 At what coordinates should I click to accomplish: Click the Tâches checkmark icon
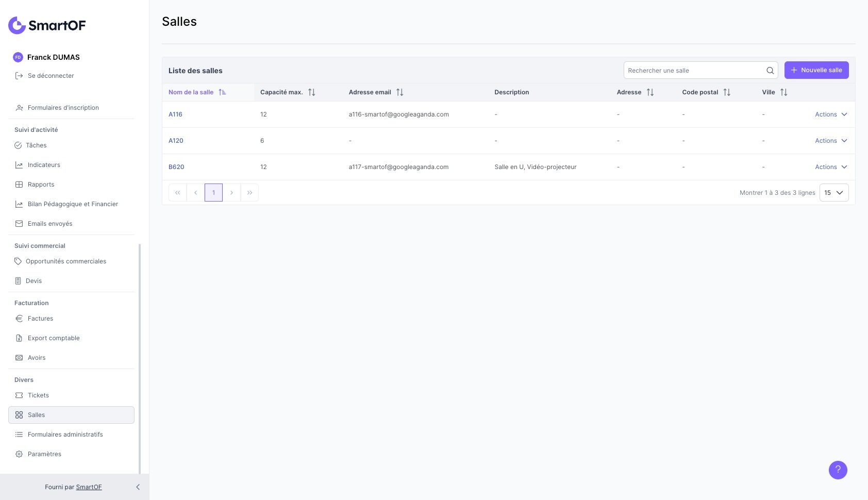point(18,145)
